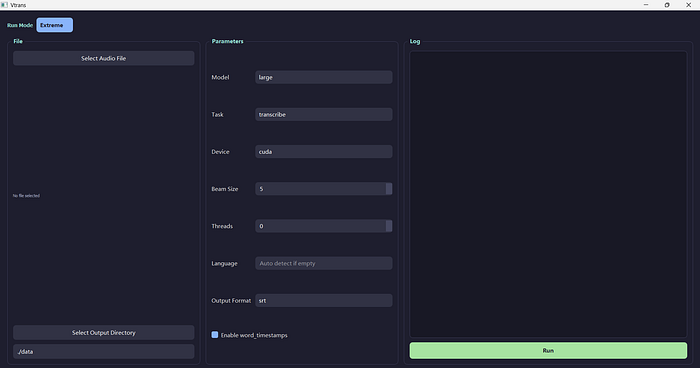Maximize the Vtrans window

click(x=667, y=5)
